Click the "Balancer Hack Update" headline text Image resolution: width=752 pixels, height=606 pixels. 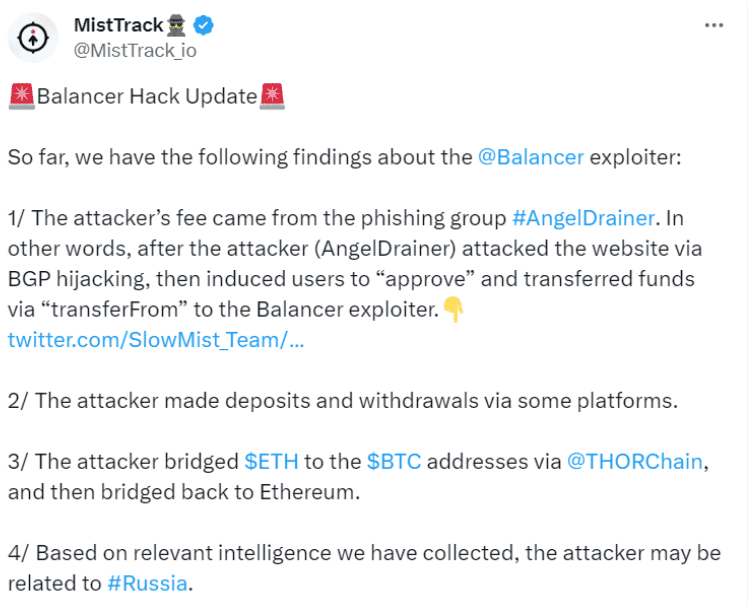click(147, 97)
